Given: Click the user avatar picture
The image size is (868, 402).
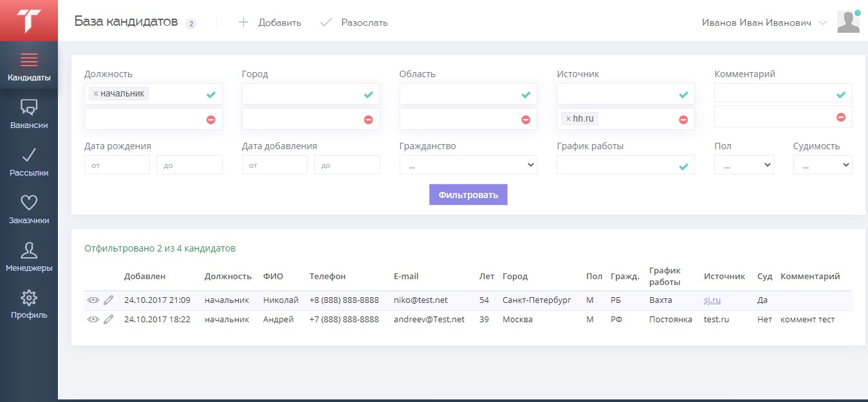Looking at the screenshot, I should click(848, 22).
